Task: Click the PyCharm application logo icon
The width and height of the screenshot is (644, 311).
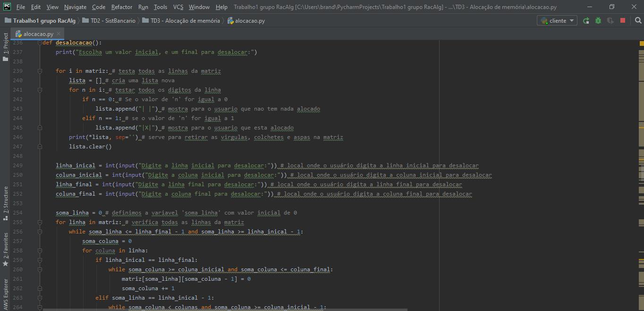Action: [x=7, y=7]
